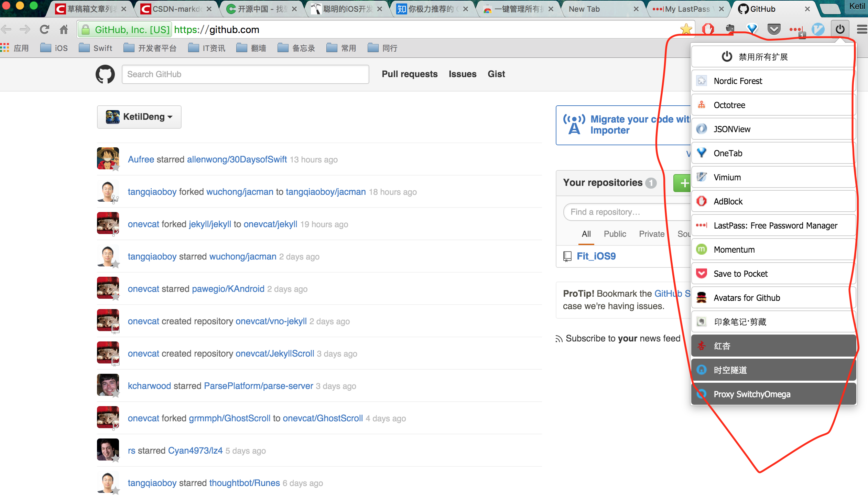Open Gist in GitHub header
The image size is (868, 497).
point(496,74)
